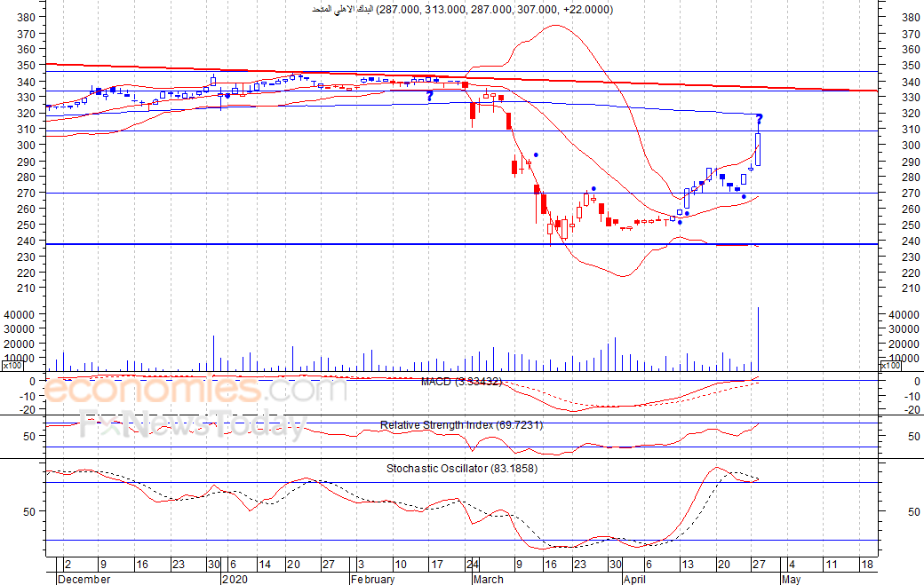Select the date label 2 in December

pos(68,565)
